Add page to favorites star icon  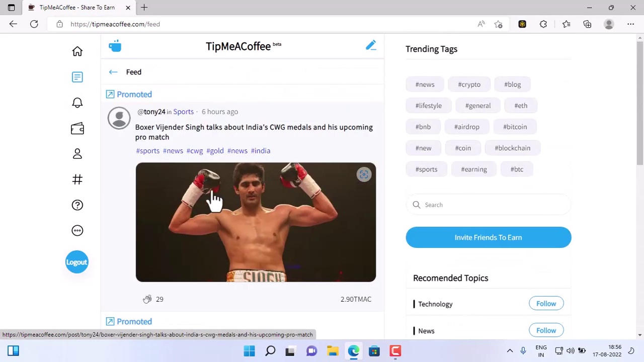[499, 24]
